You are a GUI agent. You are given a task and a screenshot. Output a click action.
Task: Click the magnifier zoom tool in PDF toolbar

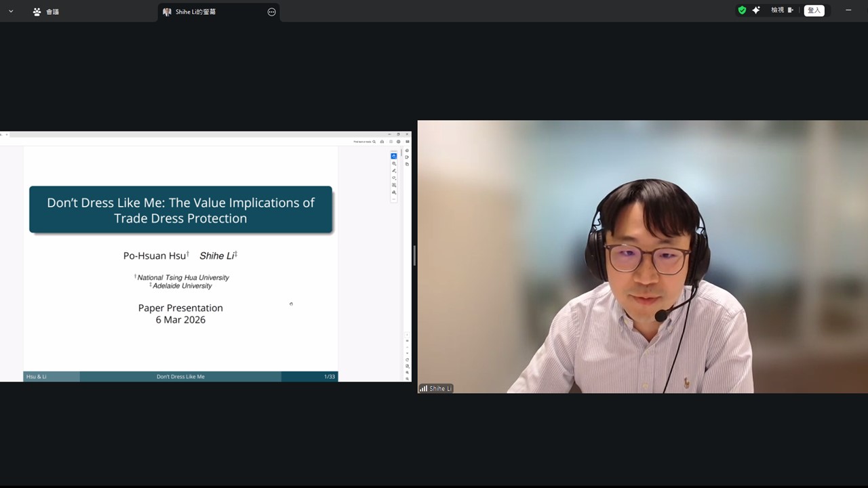click(x=394, y=163)
